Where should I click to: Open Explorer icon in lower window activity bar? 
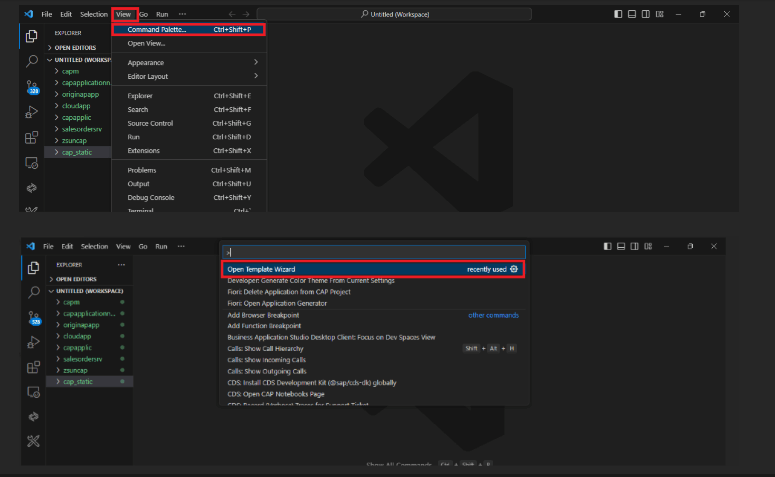(x=34, y=268)
